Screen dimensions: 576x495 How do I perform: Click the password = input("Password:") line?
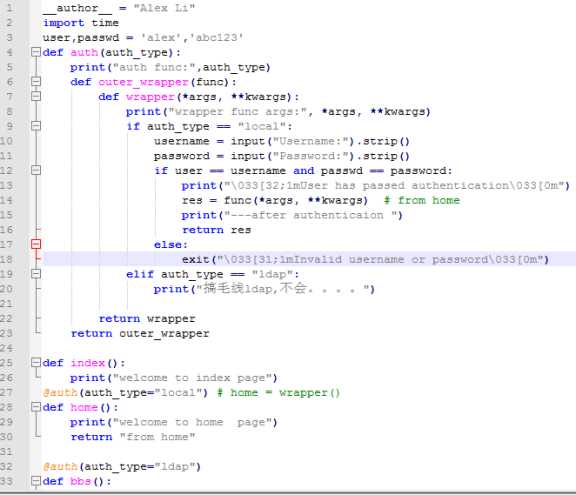(x=281, y=156)
